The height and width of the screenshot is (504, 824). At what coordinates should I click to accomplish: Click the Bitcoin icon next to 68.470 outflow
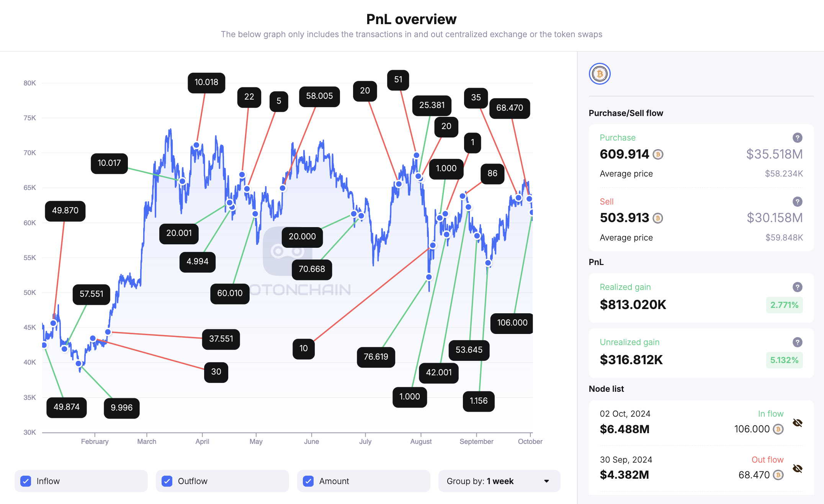click(777, 475)
